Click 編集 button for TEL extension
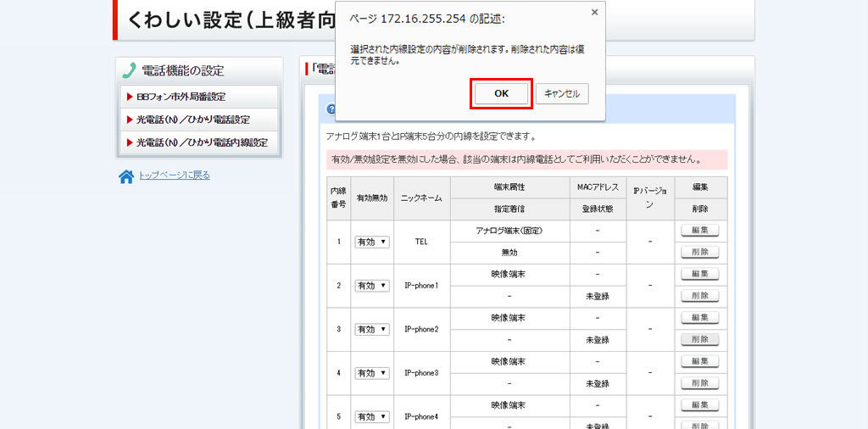The image size is (868, 429). tap(699, 230)
